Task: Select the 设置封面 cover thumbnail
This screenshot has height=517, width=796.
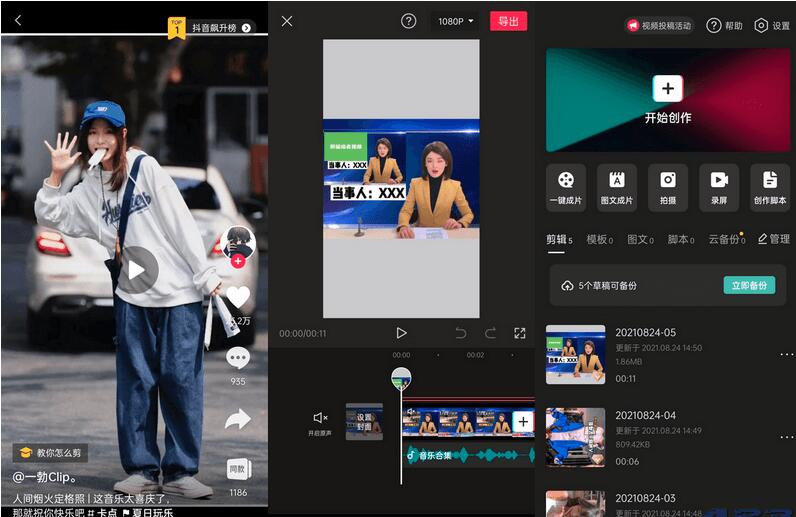Action: point(364,422)
